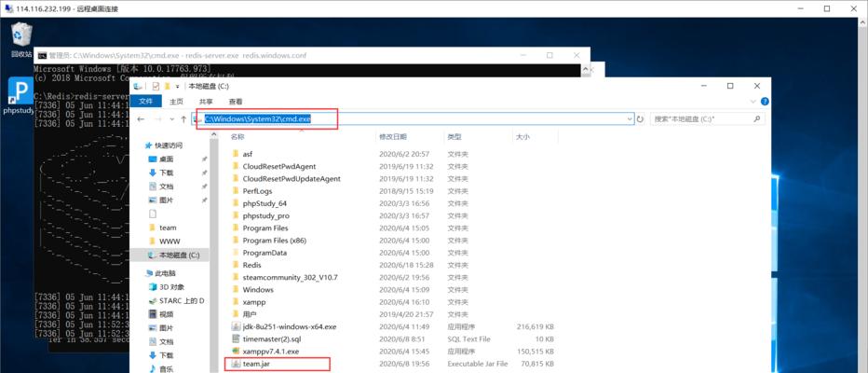The width and height of the screenshot is (868, 373).
Task: Expand the ribbon with the chevron
Action: [753, 102]
